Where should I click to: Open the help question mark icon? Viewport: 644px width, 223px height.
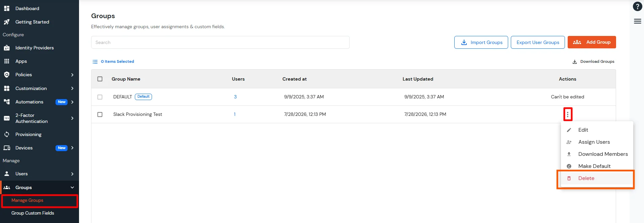pyautogui.click(x=637, y=6)
